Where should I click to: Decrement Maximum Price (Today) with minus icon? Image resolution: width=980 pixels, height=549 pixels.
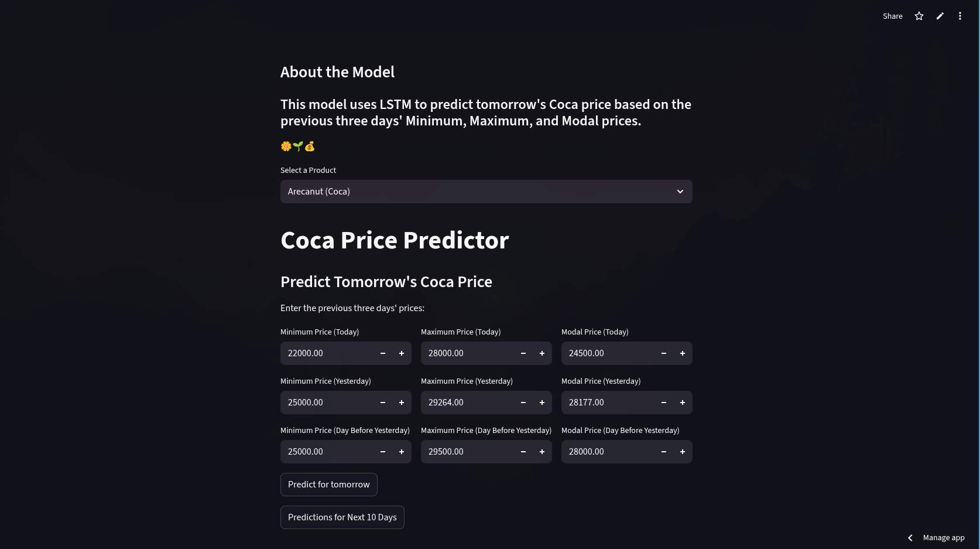523,353
